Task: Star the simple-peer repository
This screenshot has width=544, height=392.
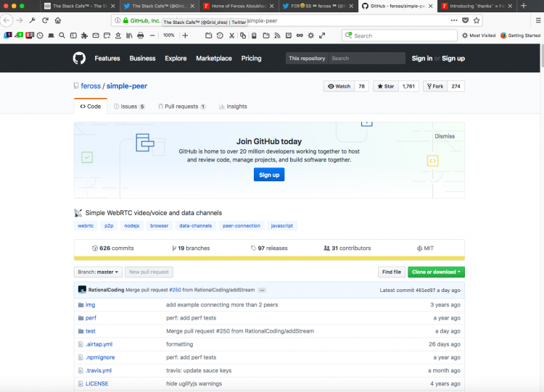Action: [x=386, y=86]
